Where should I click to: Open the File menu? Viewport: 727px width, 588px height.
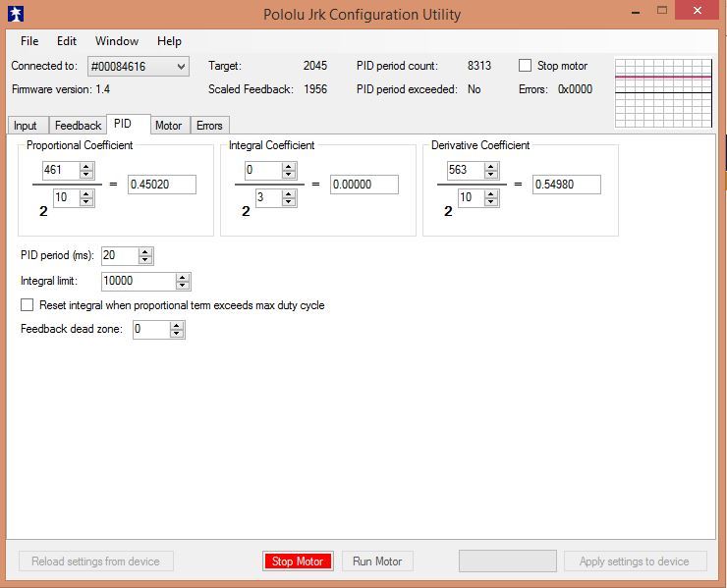pyautogui.click(x=29, y=41)
